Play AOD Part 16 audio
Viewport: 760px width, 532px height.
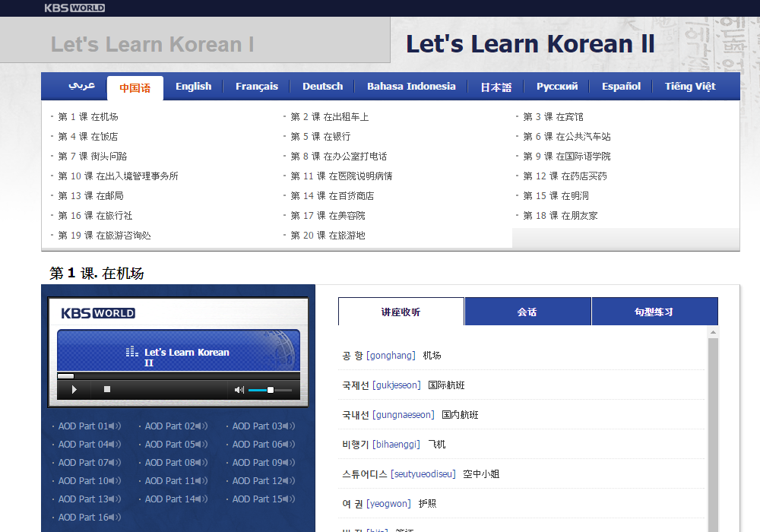coord(90,518)
